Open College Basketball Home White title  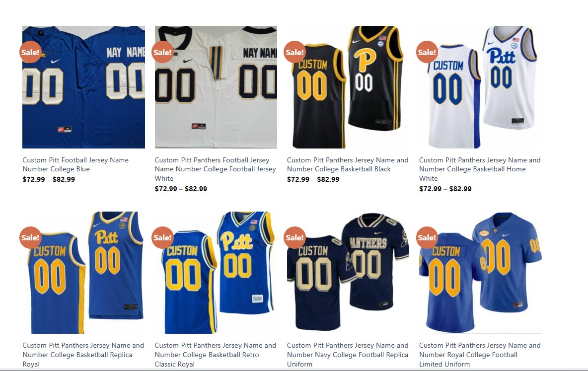(480, 169)
